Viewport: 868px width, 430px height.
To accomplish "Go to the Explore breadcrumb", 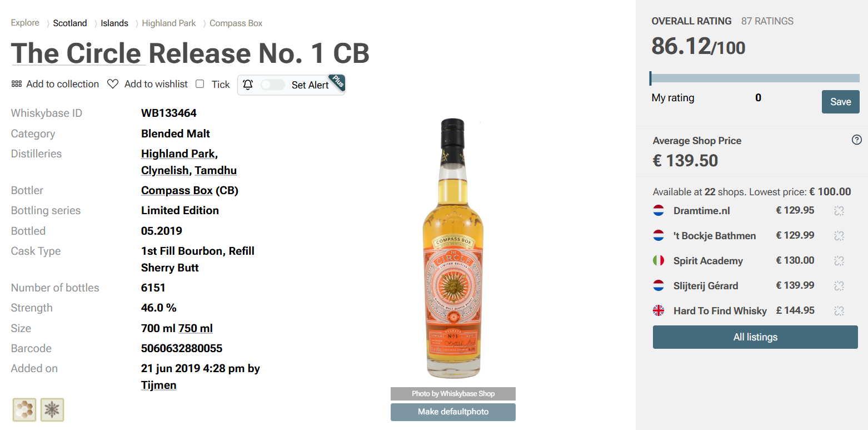I will (x=25, y=23).
